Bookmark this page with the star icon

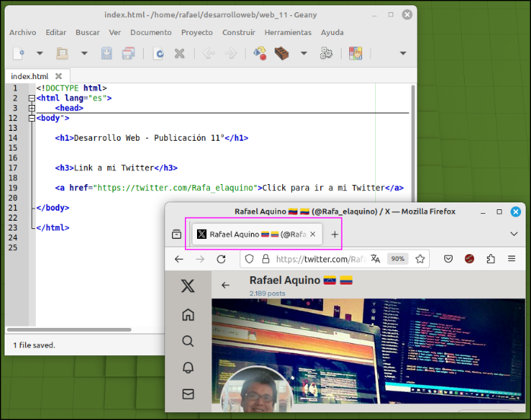click(420, 259)
